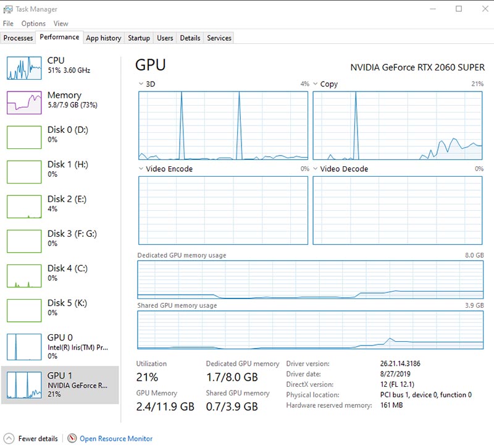Select the Disk 1 (H:) mini graph
The image size is (494, 448).
(x=24, y=172)
